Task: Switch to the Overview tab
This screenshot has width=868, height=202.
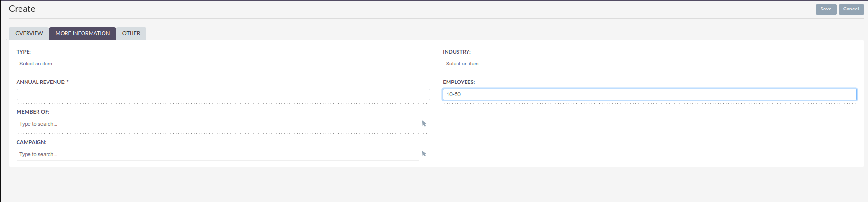Action: point(29,34)
